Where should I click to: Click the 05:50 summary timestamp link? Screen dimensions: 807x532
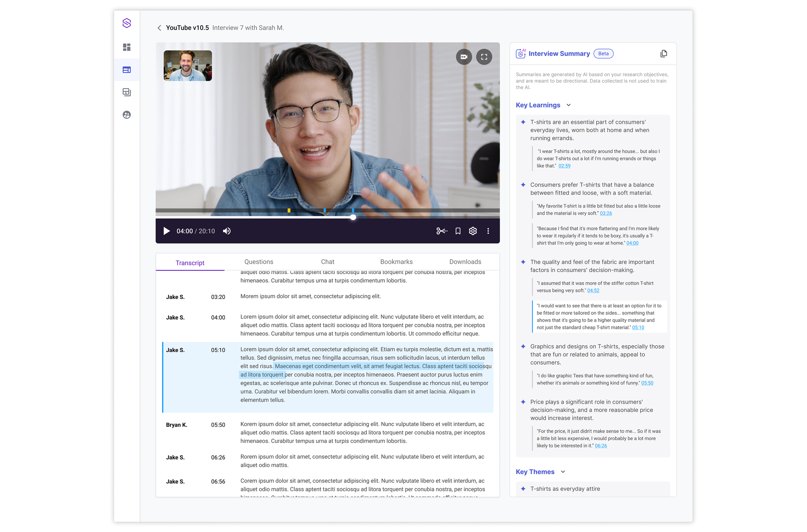pyautogui.click(x=647, y=383)
